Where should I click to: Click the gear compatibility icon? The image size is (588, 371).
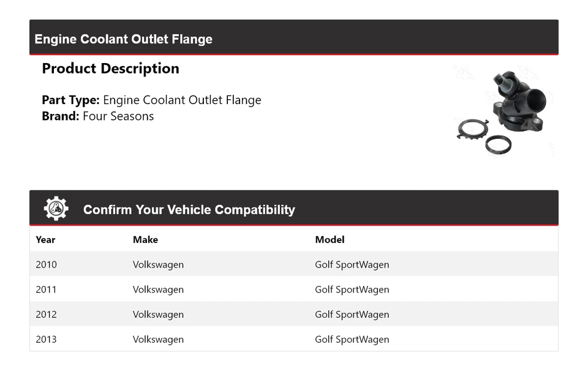tap(56, 209)
